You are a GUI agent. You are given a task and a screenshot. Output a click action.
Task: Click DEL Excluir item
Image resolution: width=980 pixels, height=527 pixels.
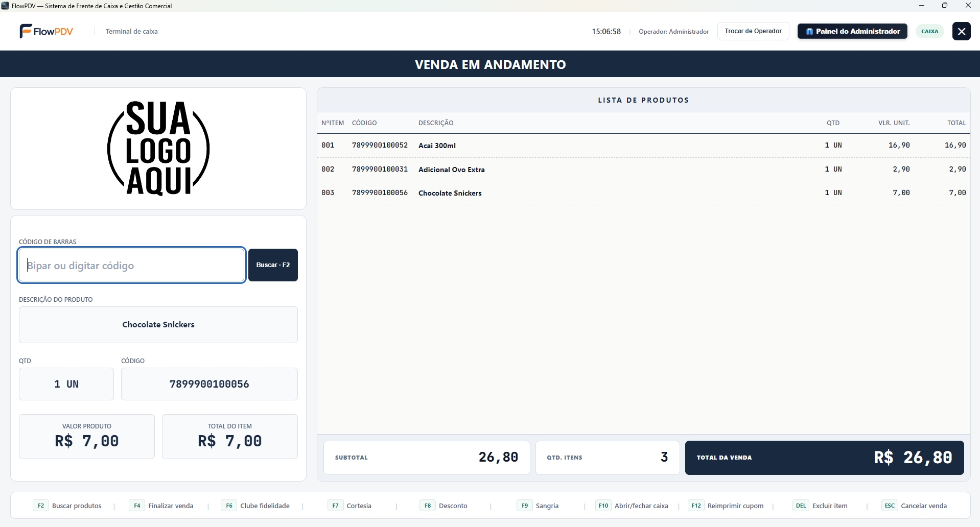[x=820, y=506]
